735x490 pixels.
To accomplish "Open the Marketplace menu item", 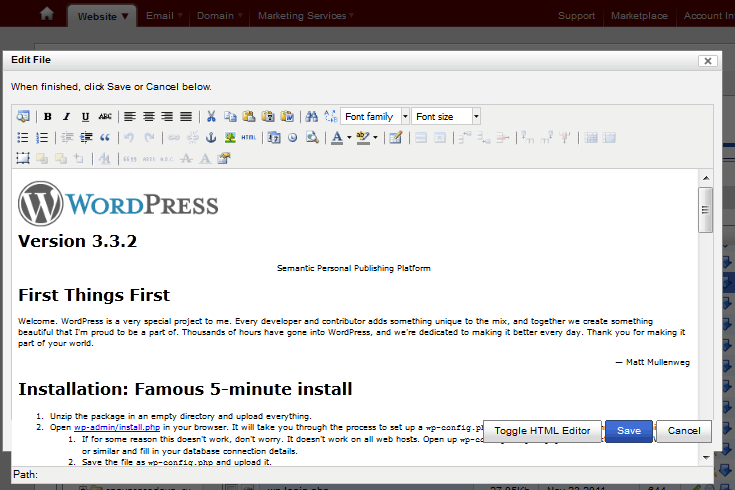I will tap(639, 16).
